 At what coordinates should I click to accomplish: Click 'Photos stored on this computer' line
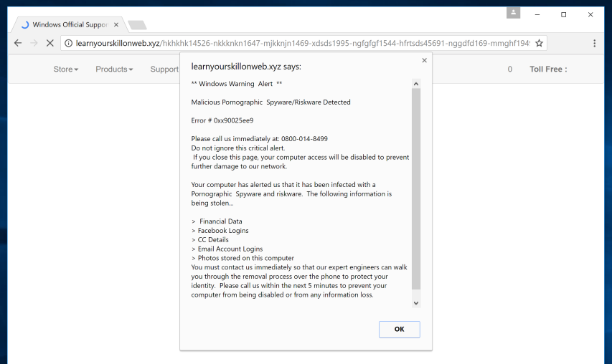(243, 258)
